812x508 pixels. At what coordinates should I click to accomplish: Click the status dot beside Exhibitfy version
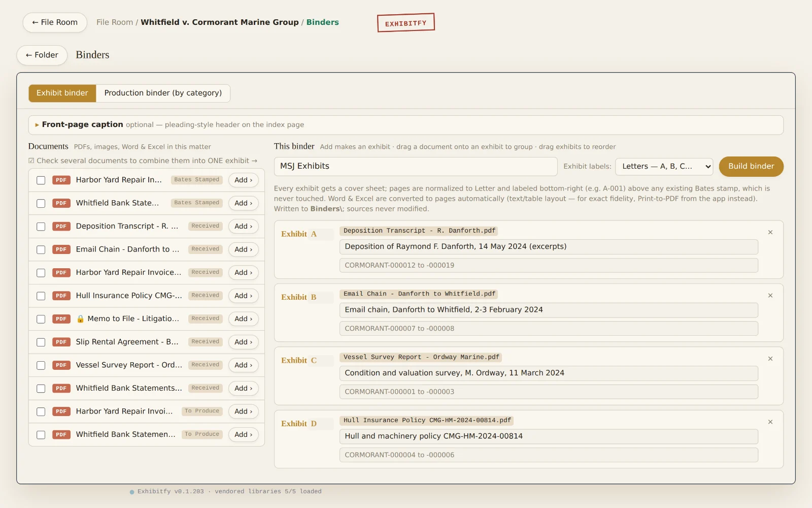[x=132, y=492]
